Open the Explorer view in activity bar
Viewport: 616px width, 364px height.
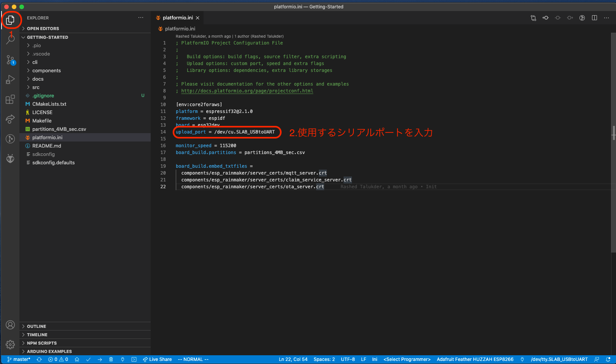10,20
